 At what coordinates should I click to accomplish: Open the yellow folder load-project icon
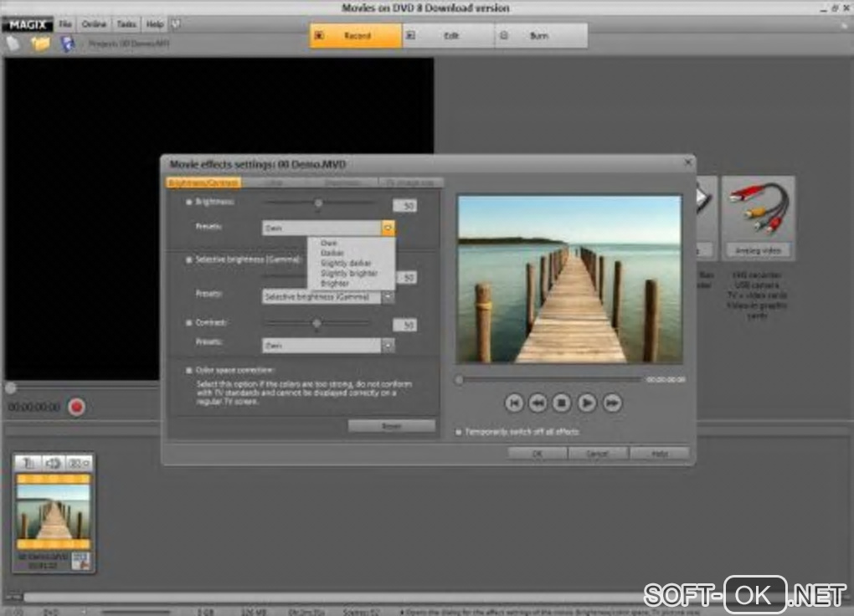coord(40,44)
